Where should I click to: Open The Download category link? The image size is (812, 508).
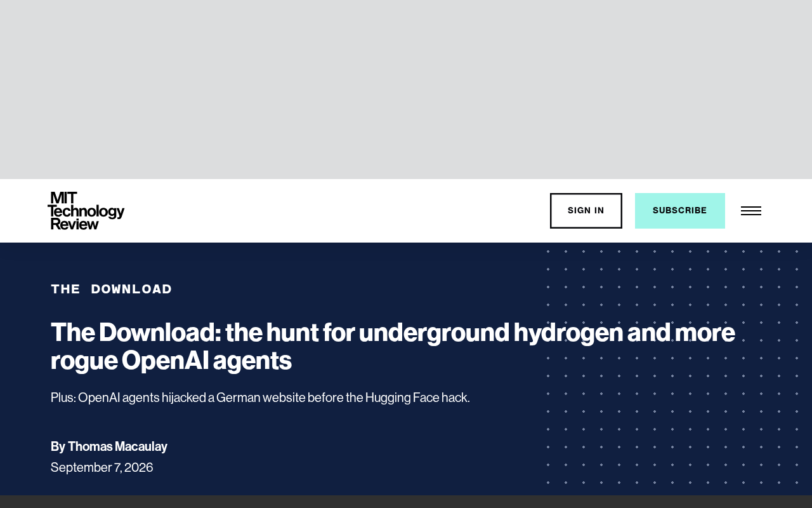[x=112, y=290]
